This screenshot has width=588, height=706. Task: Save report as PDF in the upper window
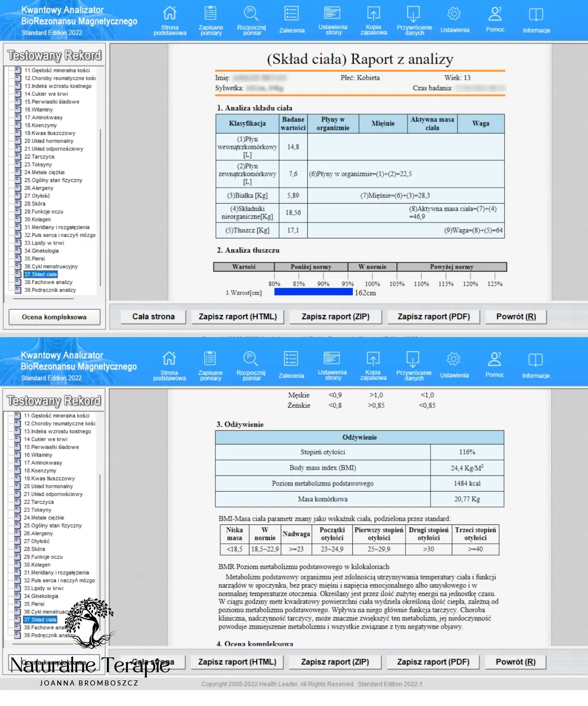434,317
